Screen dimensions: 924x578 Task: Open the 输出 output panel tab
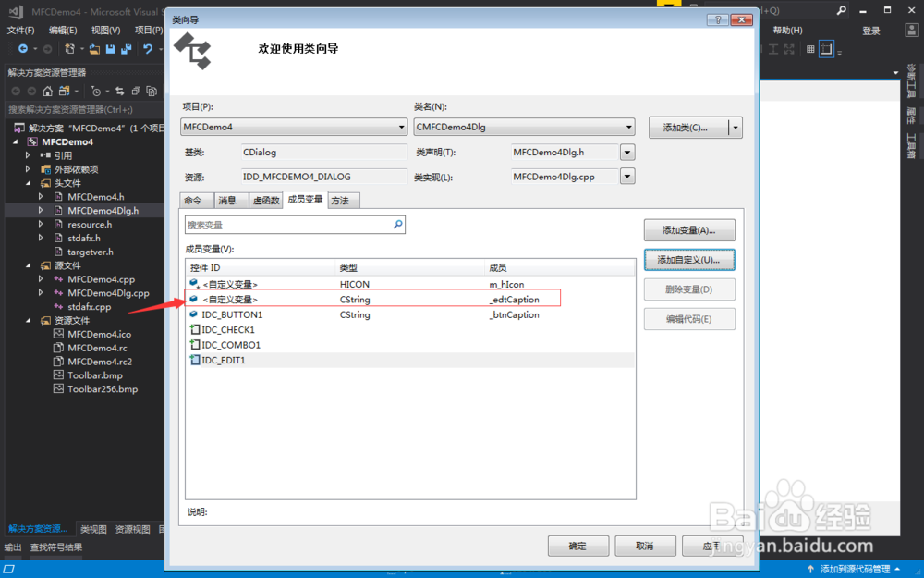pyautogui.click(x=13, y=547)
